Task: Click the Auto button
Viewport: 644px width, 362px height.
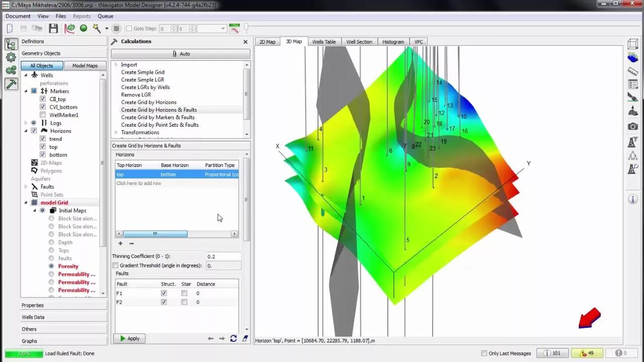Action: click(x=181, y=54)
